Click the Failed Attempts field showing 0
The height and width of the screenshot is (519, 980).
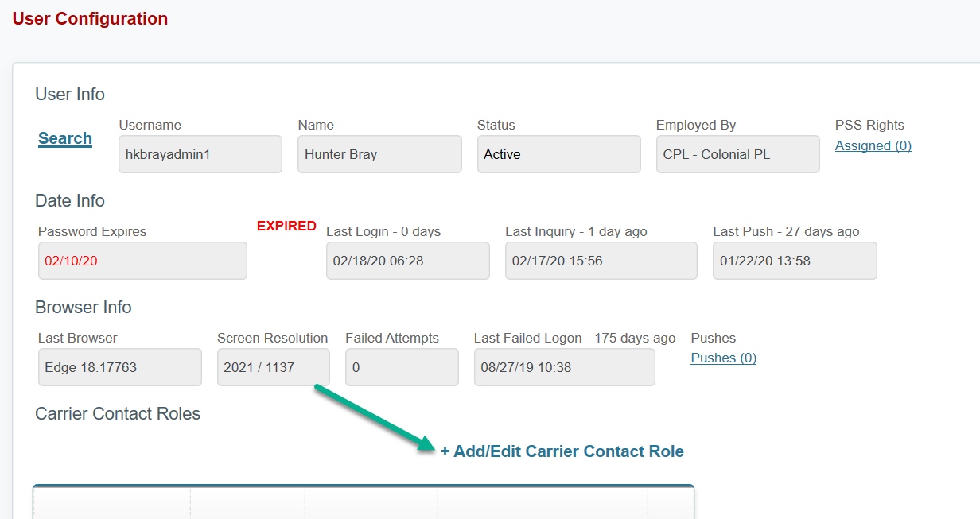coord(402,367)
